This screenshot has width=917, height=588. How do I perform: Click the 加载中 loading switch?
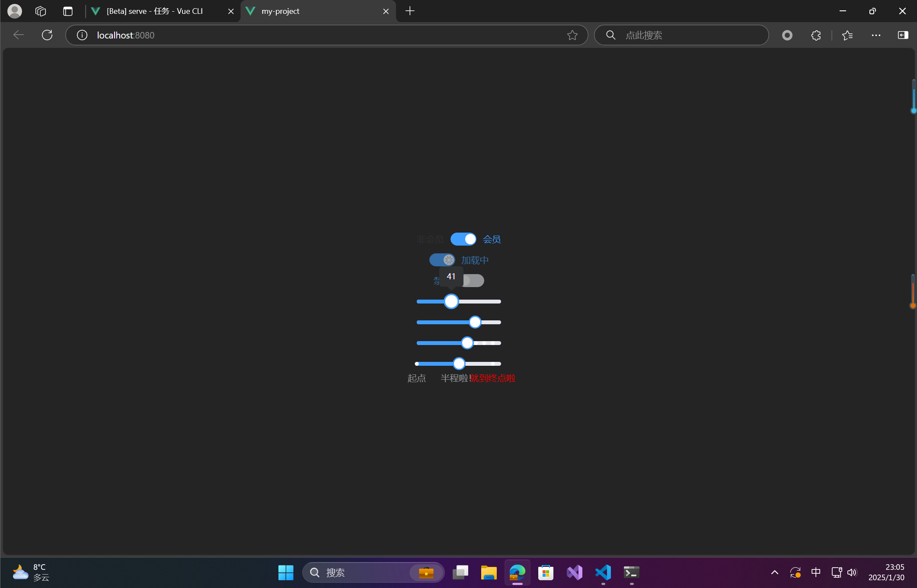pyautogui.click(x=442, y=260)
